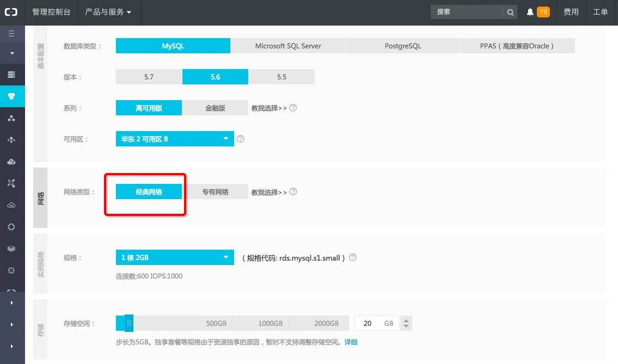Click the 搜索 search box
This screenshot has width=618, height=364.
[x=467, y=12]
